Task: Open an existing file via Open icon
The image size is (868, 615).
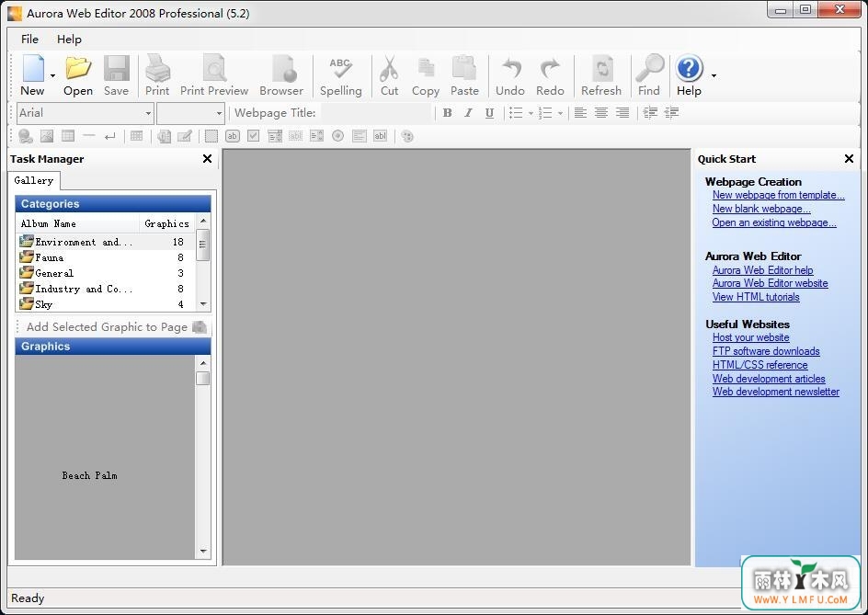Action: 78,75
